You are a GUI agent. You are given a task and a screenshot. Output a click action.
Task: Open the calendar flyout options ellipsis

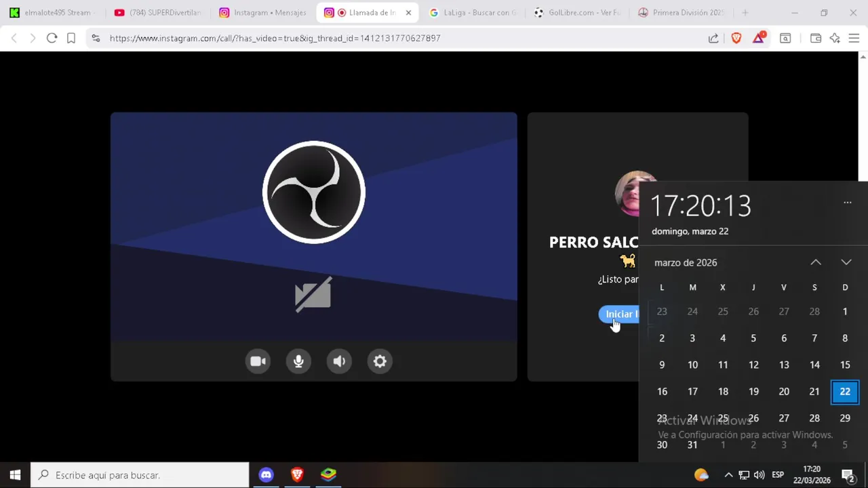click(847, 202)
